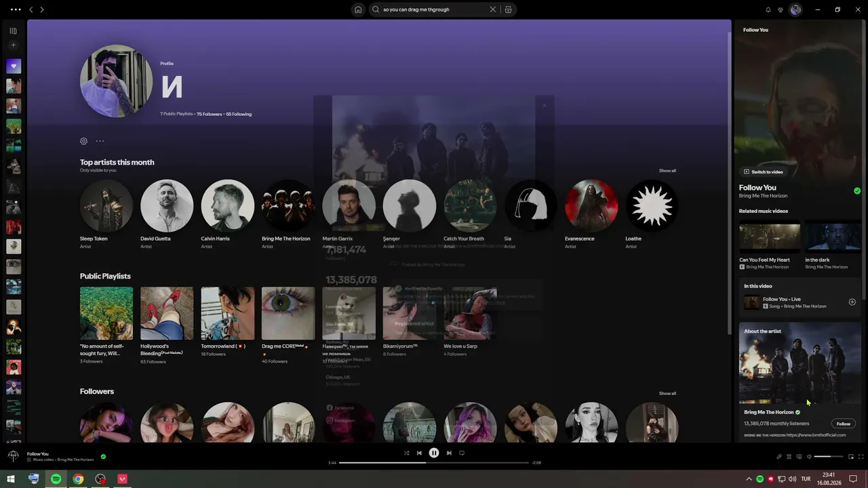This screenshot has height=488, width=868.
Task: Open the profile more options menu
Action: click(x=100, y=141)
